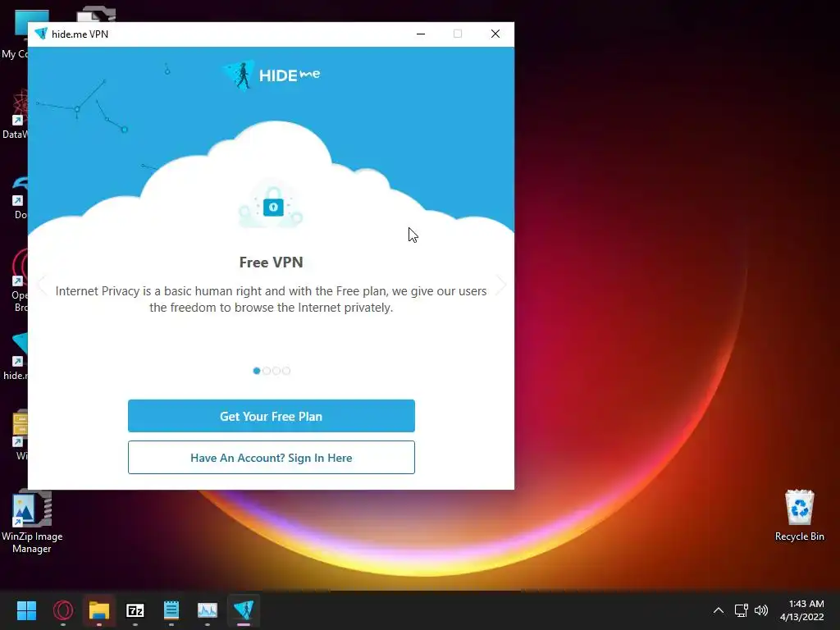
Task: Open Opera browser from the taskbar
Action: 63,610
